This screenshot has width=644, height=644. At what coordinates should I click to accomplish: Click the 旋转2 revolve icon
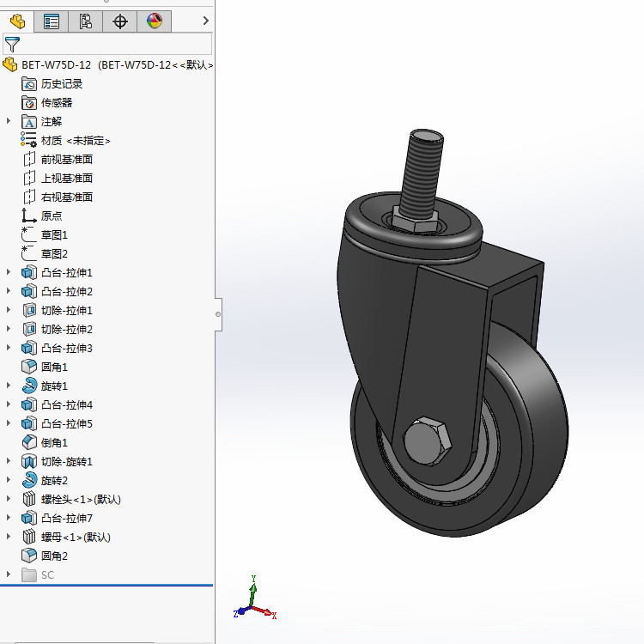[x=28, y=480]
